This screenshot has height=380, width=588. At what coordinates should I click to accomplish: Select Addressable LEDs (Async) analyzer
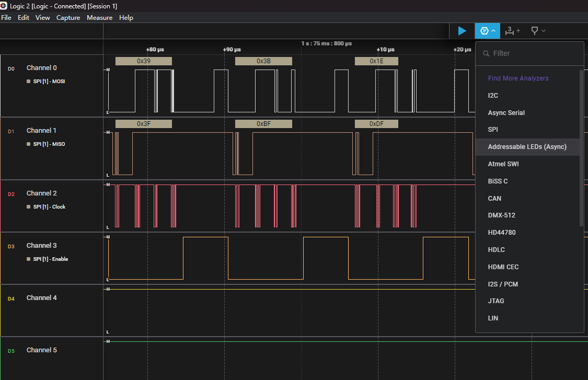[x=527, y=147]
